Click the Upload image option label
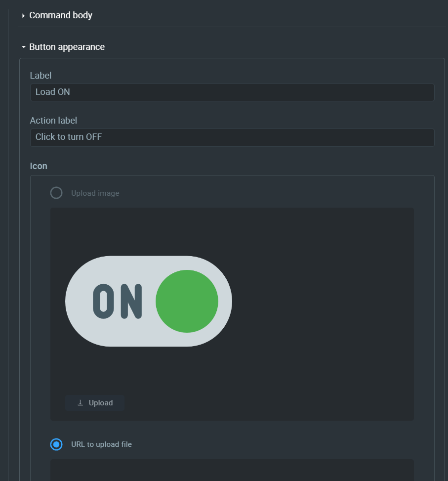The height and width of the screenshot is (481, 448). coord(95,193)
